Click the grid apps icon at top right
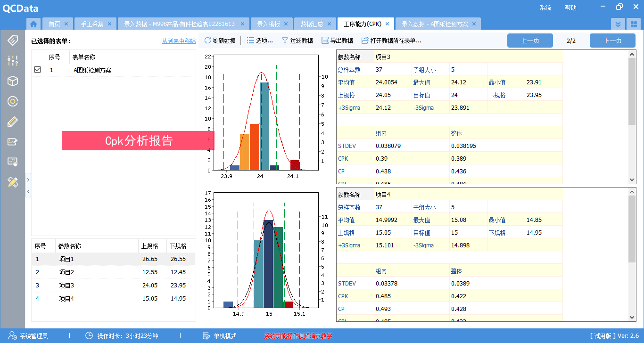The width and height of the screenshot is (644, 343). coord(634,23)
